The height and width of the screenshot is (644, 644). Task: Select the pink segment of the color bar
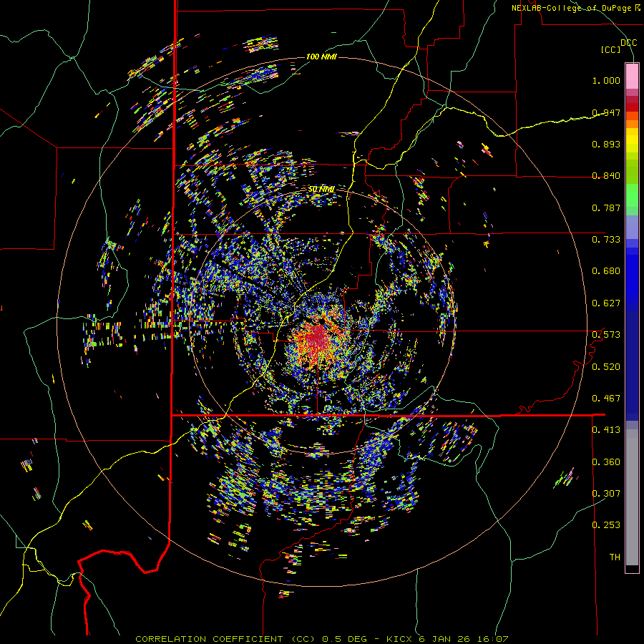632,76
